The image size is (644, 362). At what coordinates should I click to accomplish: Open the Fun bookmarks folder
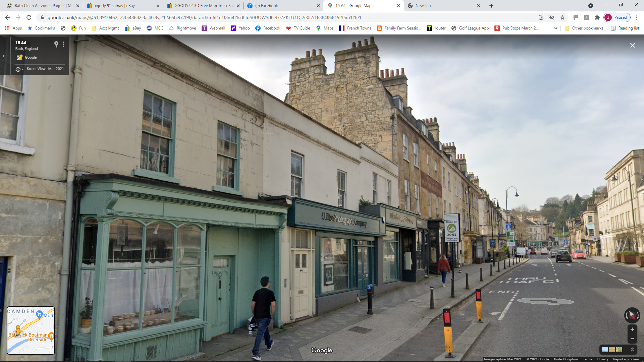tap(78, 28)
